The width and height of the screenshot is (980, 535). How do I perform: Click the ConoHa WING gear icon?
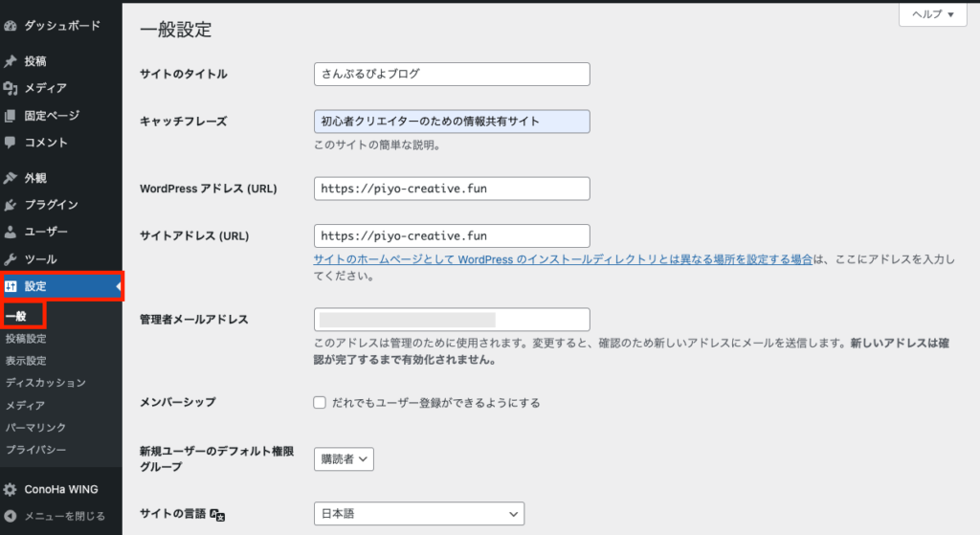[x=11, y=489]
